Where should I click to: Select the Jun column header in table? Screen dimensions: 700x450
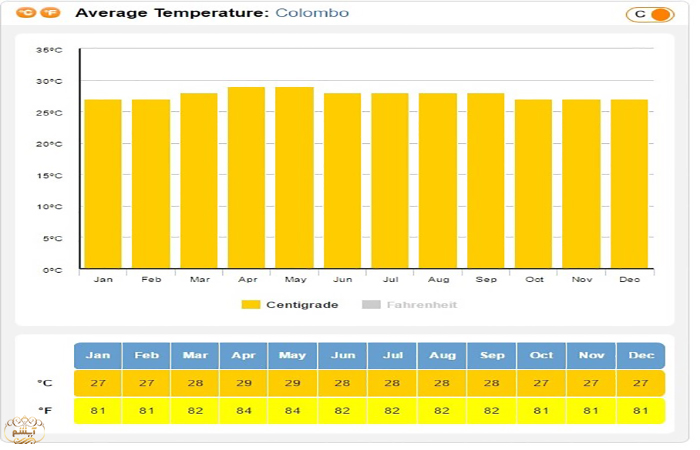click(x=343, y=356)
